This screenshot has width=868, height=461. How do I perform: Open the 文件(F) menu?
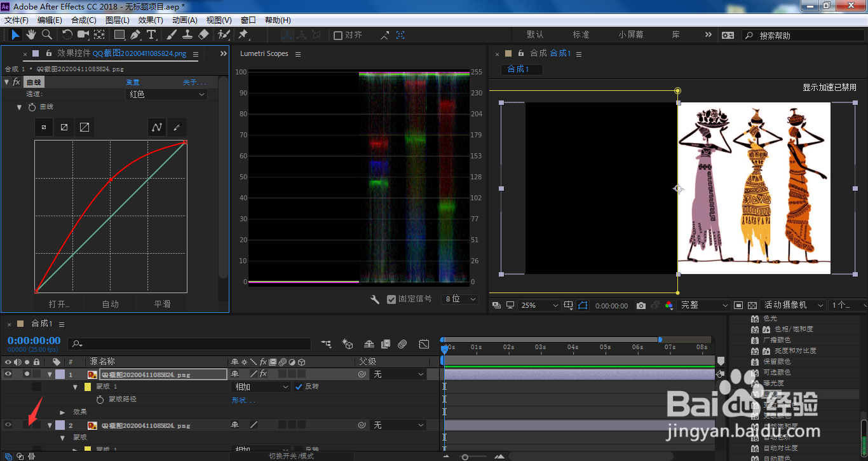point(17,20)
